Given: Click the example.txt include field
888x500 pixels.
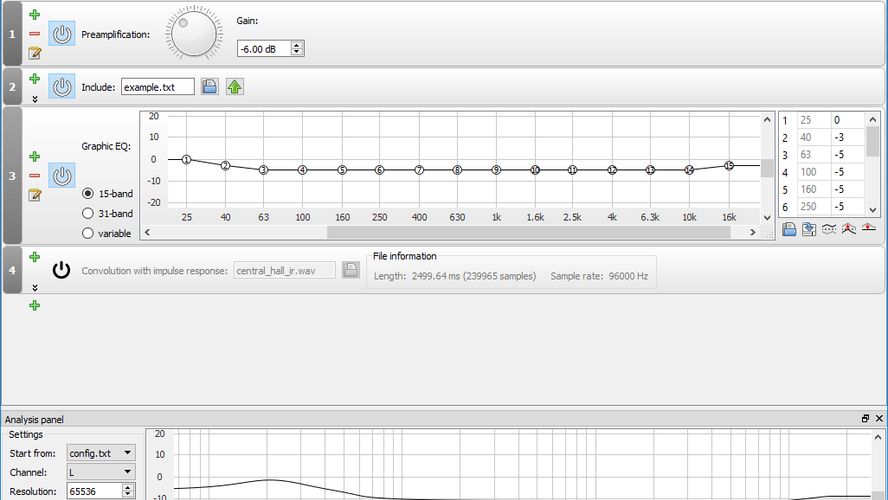Looking at the screenshot, I should [157, 87].
